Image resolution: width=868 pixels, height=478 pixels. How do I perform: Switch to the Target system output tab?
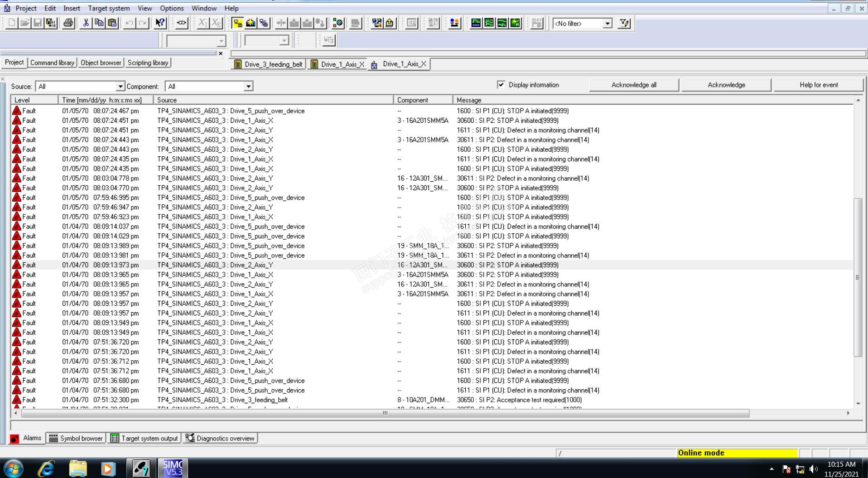click(144, 438)
